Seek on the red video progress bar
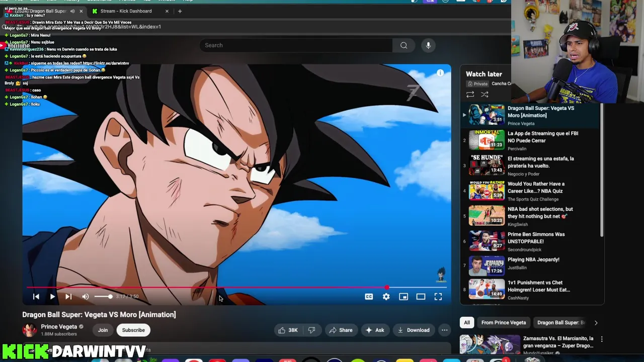 (236, 288)
